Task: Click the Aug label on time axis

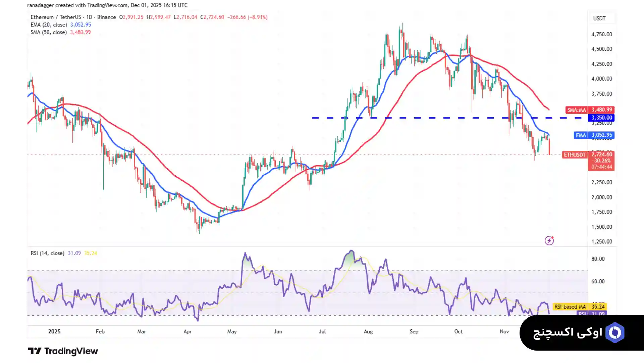Action: [x=368, y=331]
